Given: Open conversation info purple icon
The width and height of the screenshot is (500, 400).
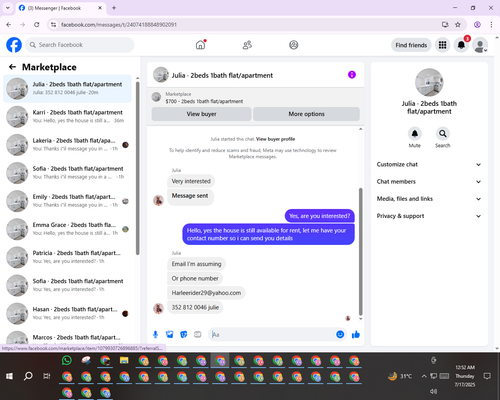Looking at the screenshot, I should click(352, 75).
